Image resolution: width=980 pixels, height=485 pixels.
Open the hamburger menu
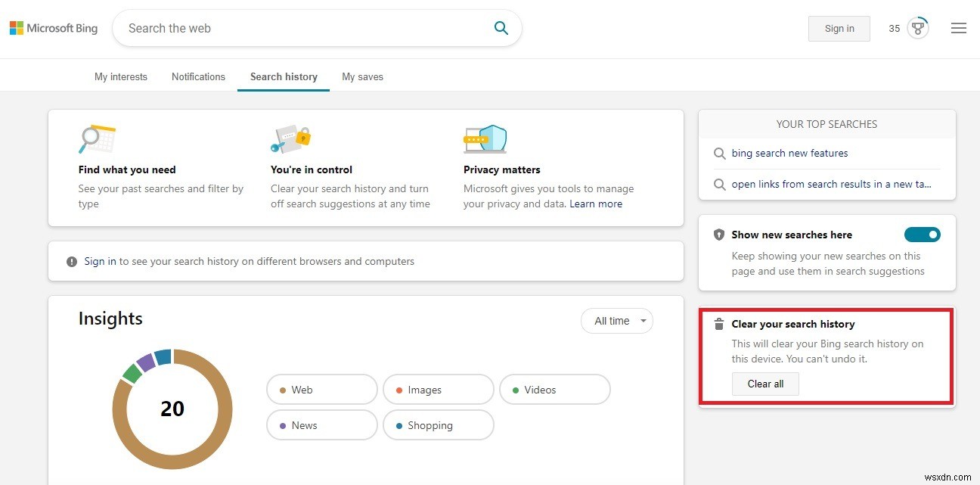tap(959, 27)
